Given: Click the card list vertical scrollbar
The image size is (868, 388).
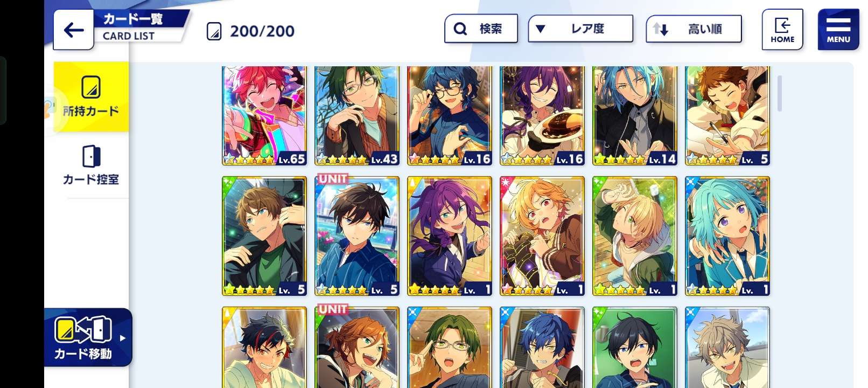Looking at the screenshot, I should point(780,93).
